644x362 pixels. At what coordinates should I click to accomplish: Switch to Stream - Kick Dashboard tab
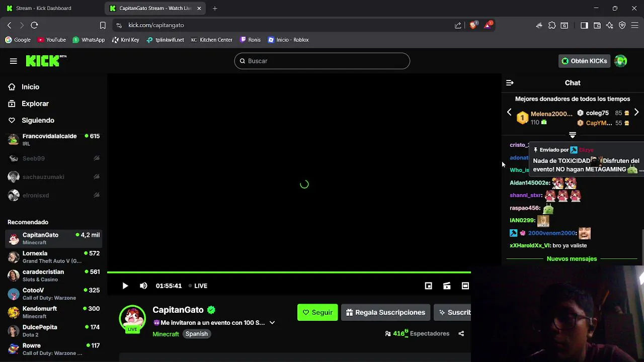coord(50,8)
